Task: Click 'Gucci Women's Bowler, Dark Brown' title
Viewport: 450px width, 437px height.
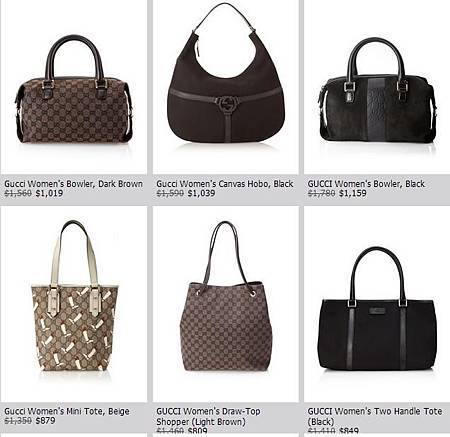Action: (x=73, y=184)
